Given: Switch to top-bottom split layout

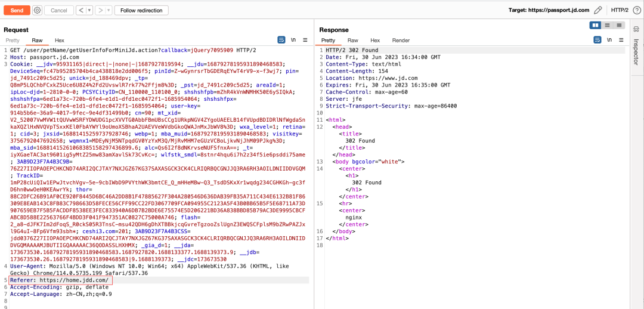Looking at the screenshot, I should [606, 26].
